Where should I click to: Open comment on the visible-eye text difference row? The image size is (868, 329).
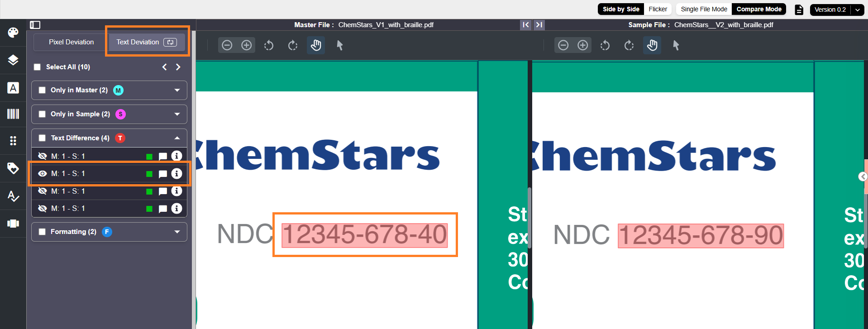163,174
